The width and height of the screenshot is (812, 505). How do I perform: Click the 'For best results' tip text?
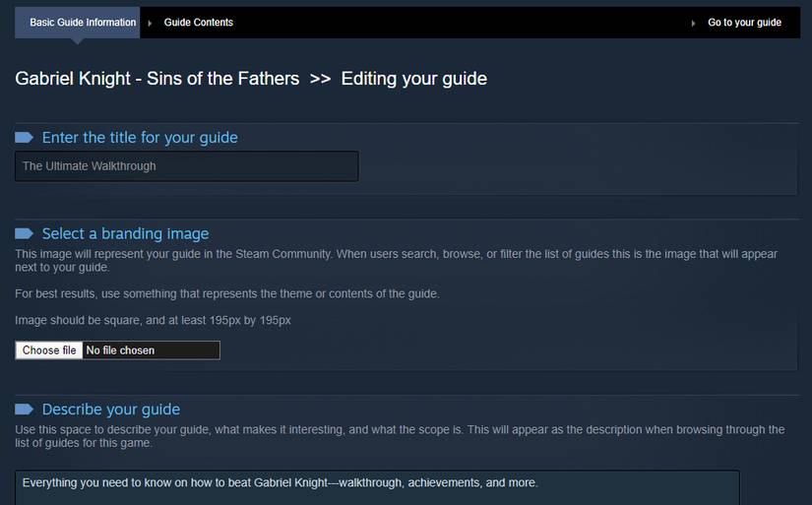pyautogui.click(x=227, y=293)
